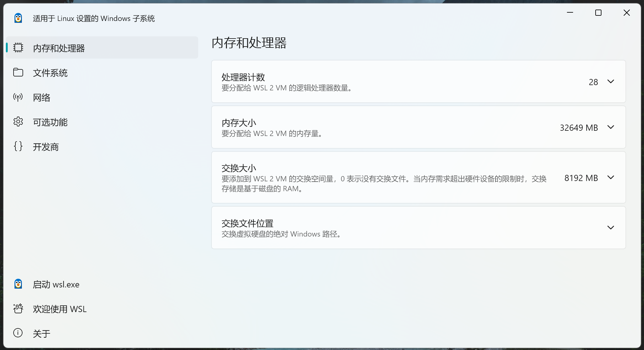Open the 文件系统 settings page

[x=50, y=73]
